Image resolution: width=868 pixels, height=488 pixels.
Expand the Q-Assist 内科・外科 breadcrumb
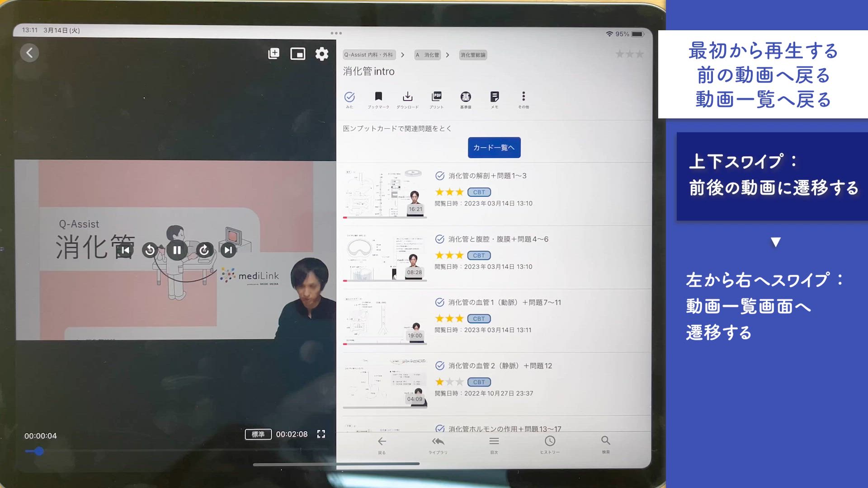368,55
